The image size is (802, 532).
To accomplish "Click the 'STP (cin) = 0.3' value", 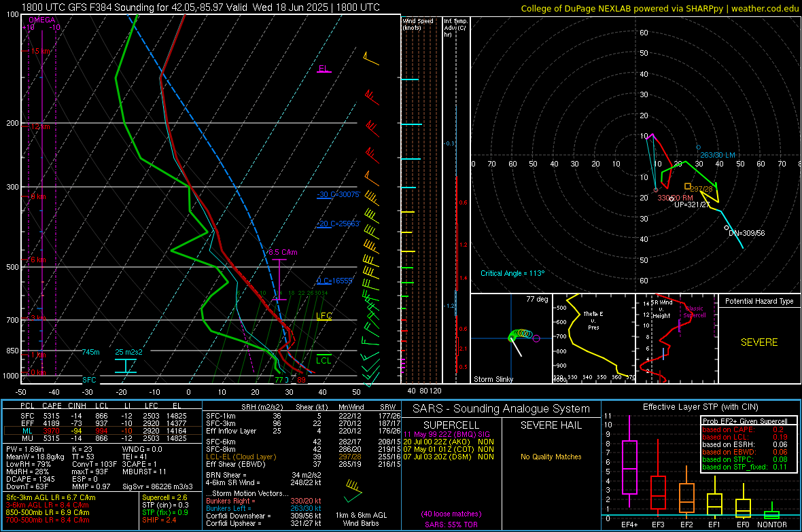I will click(x=165, y=505).
